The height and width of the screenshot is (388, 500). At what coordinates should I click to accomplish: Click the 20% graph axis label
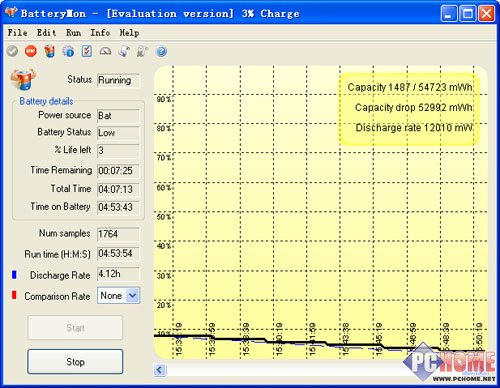164,305
